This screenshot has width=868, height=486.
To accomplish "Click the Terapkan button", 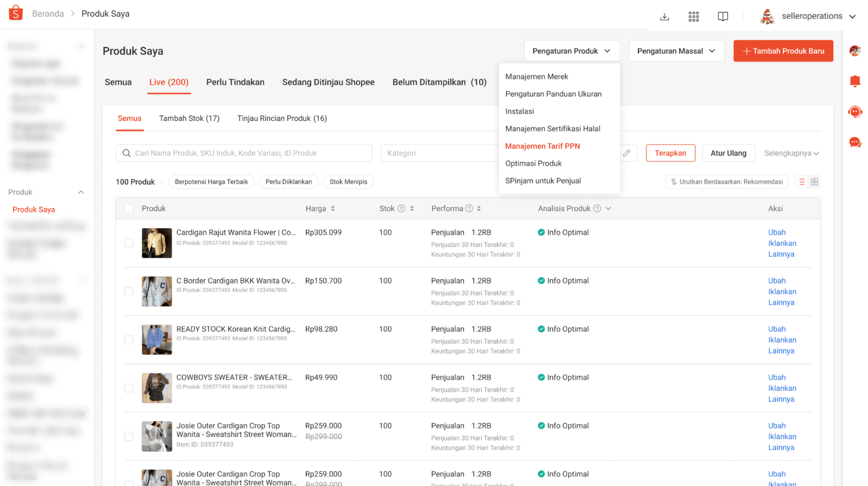I will pyautogui.click(x=671, y=153).
